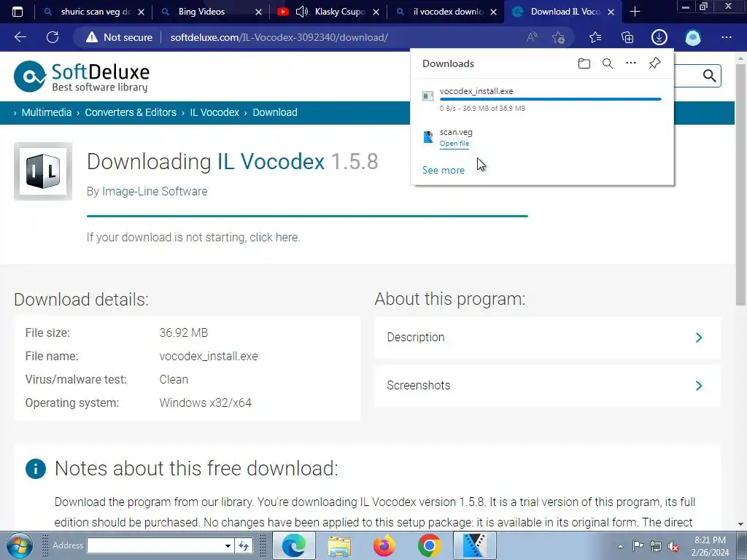Switch to the Klasky Csupo tab

pos(339,12)
